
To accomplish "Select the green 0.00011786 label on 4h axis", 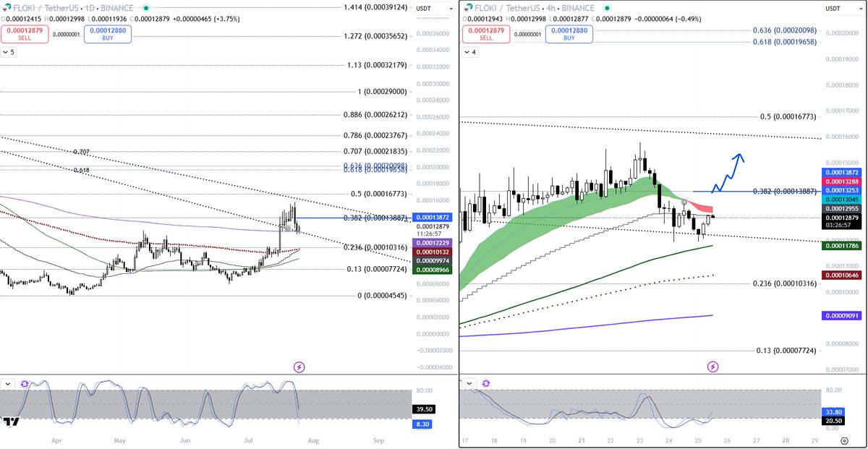I will [x=840, y=246].
